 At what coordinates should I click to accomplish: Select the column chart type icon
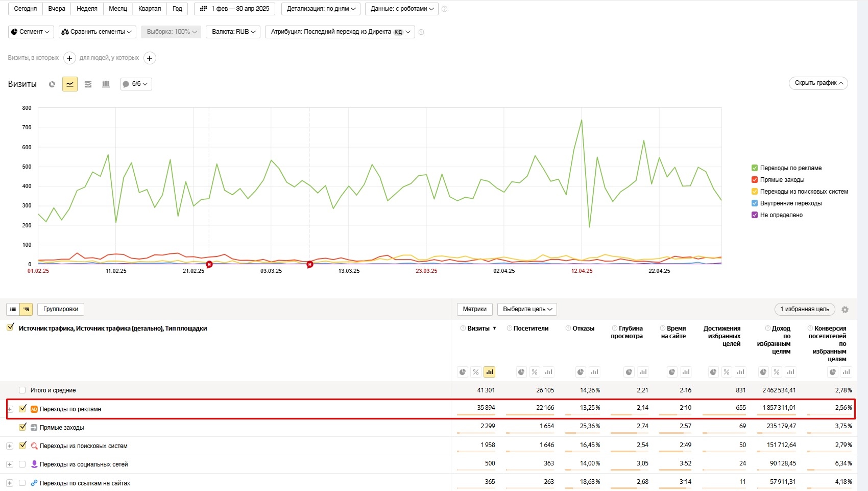point(106,84)
